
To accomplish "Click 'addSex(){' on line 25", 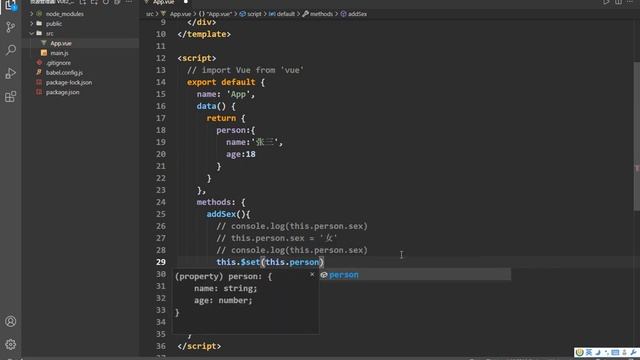I will point(228,214).
